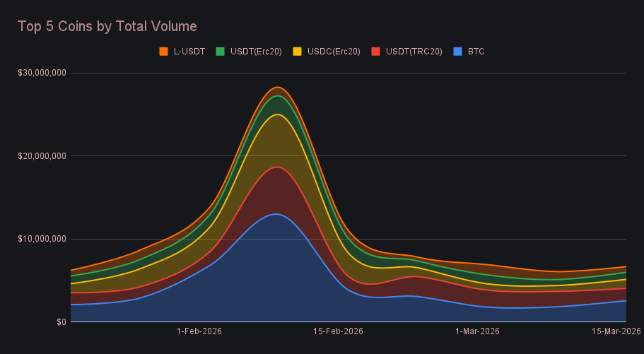Click the $30,000,000 y-axis label
644x354 pixels.
click(x=42, y=73)
